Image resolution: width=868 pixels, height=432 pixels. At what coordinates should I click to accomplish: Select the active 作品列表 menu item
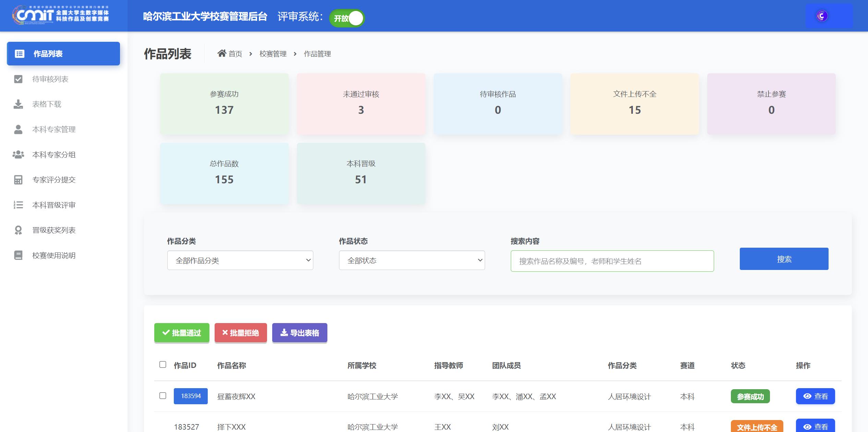click(63, 53)
